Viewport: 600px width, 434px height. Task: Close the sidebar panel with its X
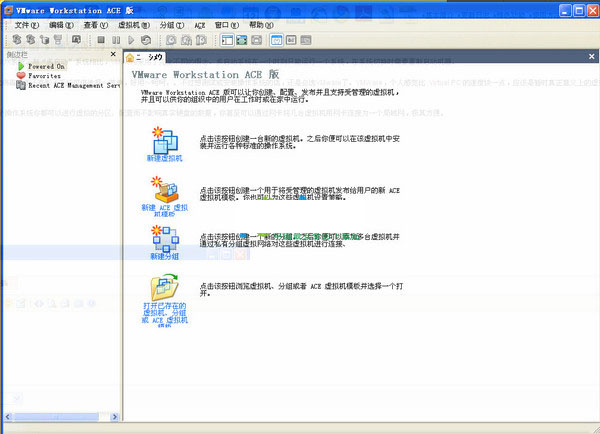113,54
